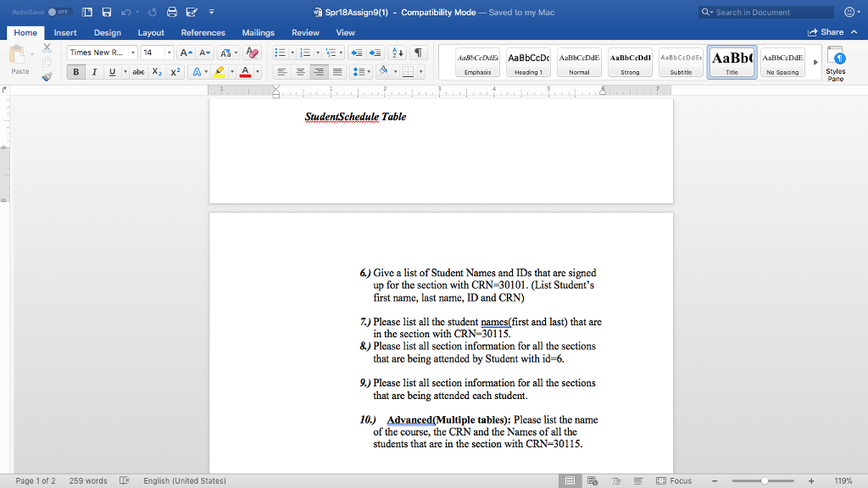
Task: Open the feedback smiley menu
Action: click(x=851, y=12)
